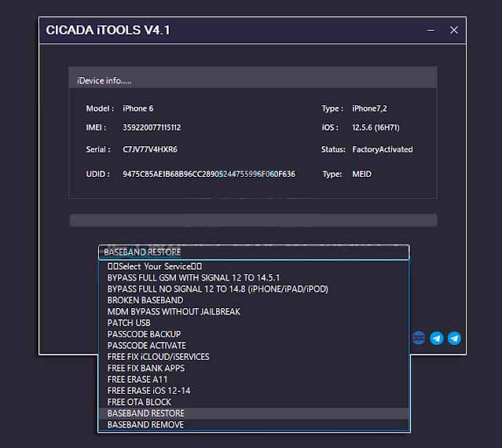502x448 pixels.
Task: Choose BROKEN BASEBAND service
Action: coord(254,300)
